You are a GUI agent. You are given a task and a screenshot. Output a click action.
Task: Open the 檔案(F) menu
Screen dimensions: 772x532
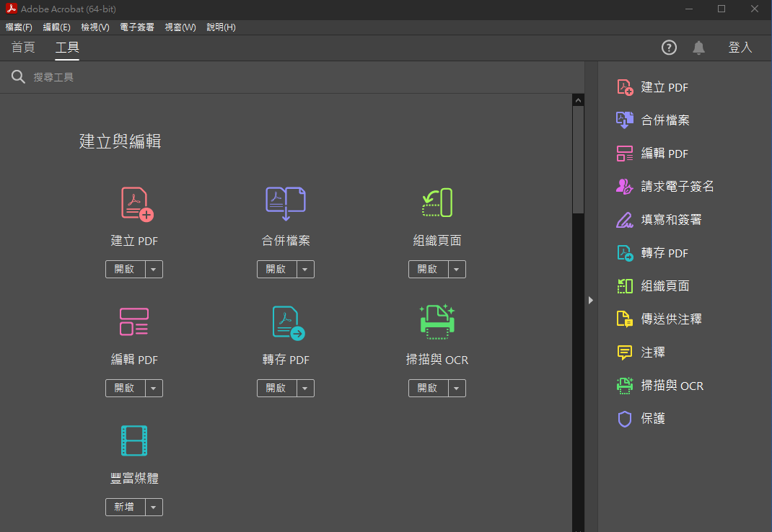(x=19, y=27)
